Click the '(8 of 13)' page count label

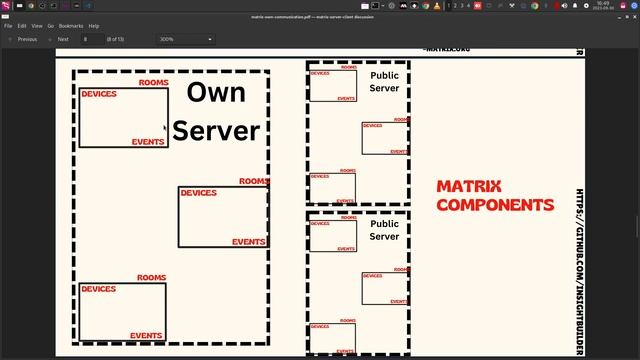(x=116, y=39)
